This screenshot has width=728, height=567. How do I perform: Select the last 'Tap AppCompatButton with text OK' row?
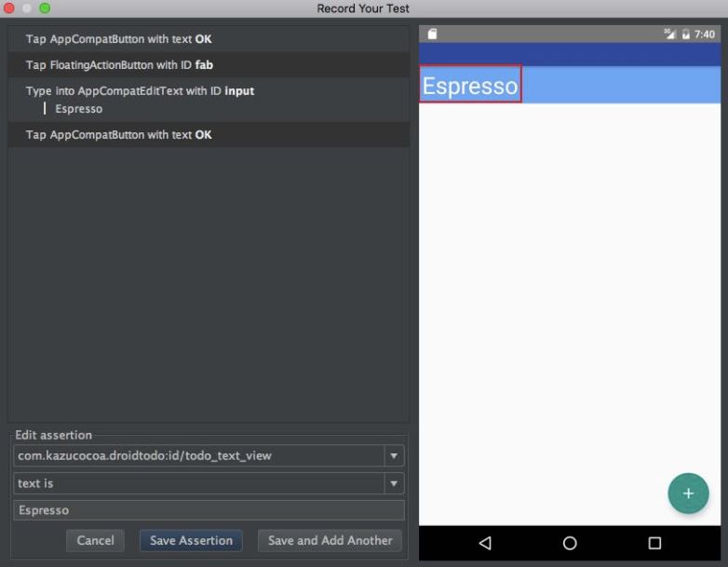(209, 135)
